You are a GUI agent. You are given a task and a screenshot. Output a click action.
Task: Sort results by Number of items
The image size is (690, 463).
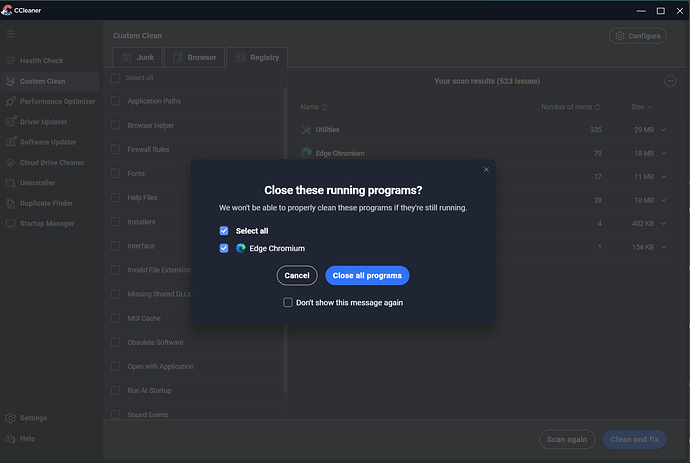point(570,107)
